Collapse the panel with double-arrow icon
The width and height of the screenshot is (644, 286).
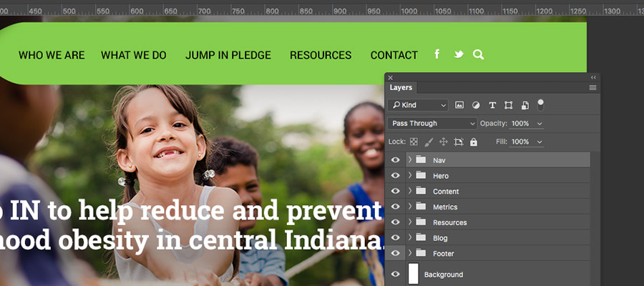pos(593,77)
